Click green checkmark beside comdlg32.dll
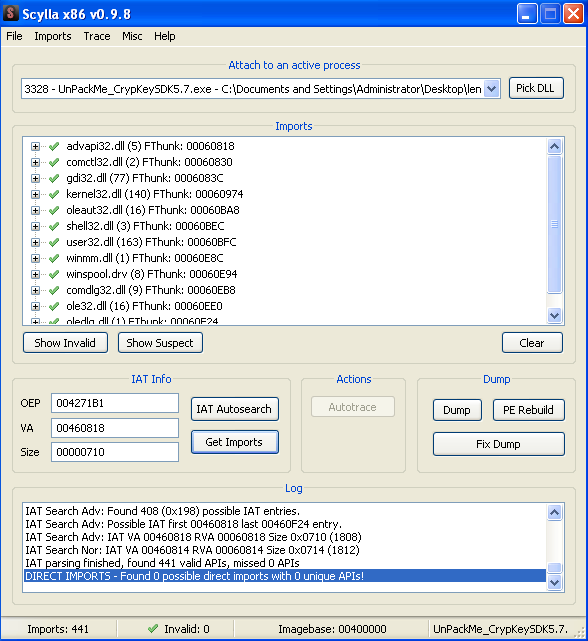Viewport: 588px width, 641px height. (54, 290)
